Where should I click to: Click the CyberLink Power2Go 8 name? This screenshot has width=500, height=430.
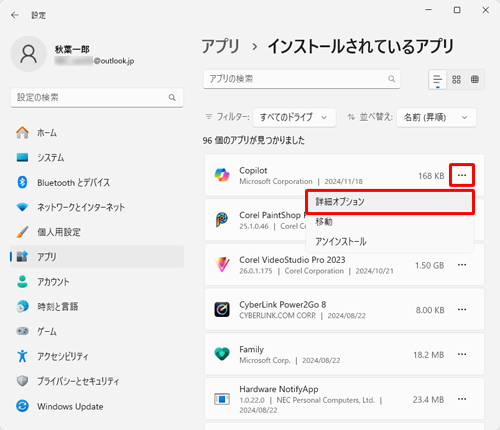pos(283,305)
